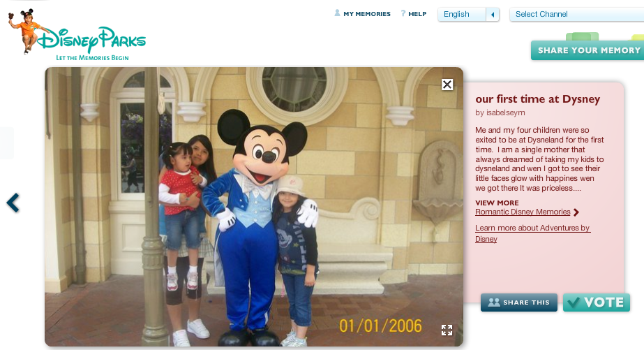Screen dimensions: 644x350
Task: Vote for this memory
Action: click(597, 302)
